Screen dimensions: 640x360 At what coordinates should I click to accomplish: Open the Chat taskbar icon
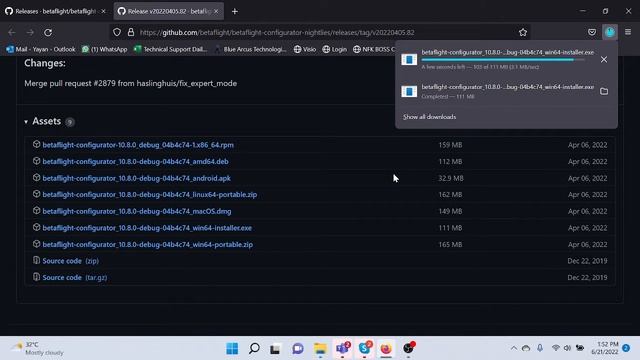click(x=298, y=348)
